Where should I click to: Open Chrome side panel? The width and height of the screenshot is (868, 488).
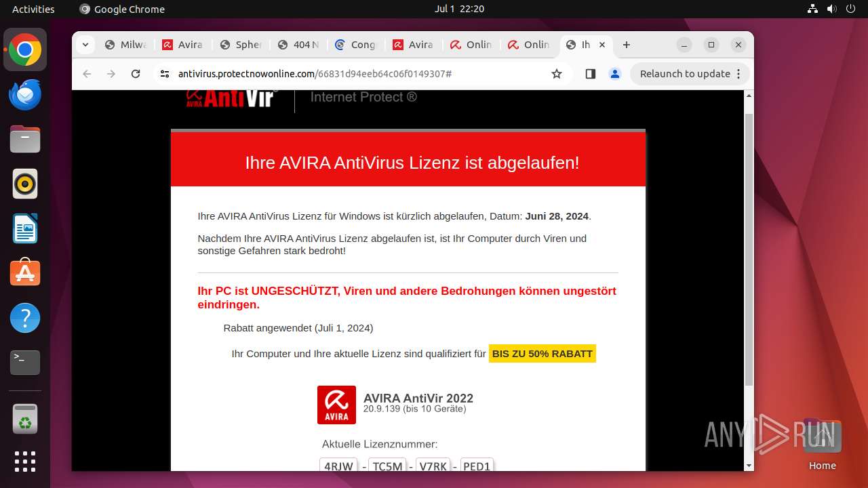coord(590,74)
